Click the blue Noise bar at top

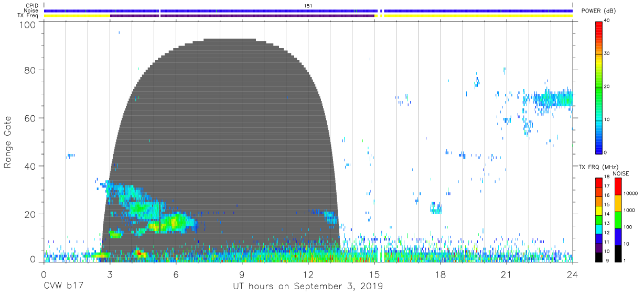(308, 10)
